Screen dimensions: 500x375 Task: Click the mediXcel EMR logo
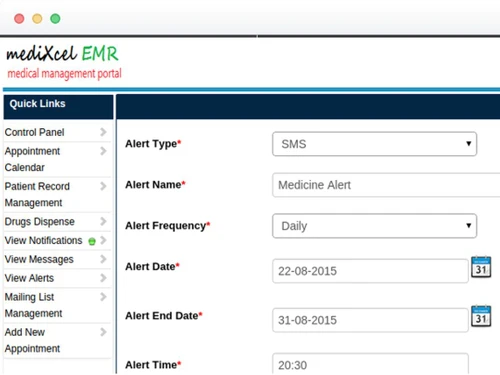[62, 54]
